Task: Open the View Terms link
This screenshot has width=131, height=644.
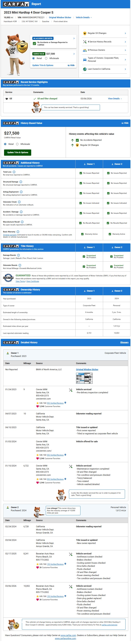Action: [x=20, y=282]
